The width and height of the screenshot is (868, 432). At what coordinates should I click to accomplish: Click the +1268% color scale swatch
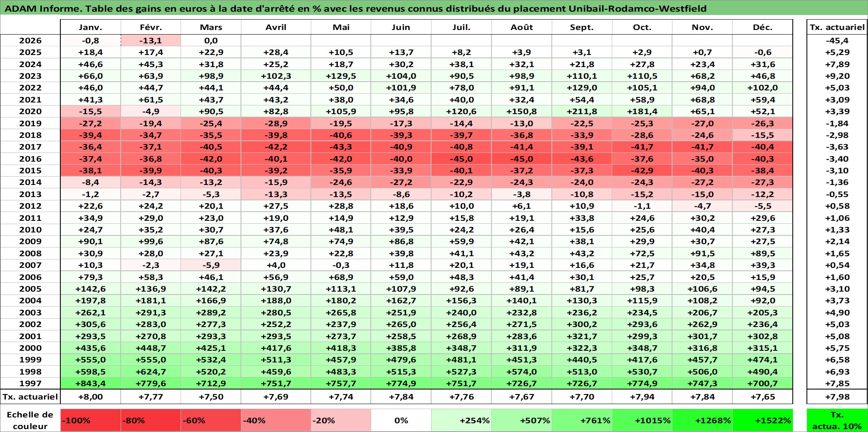(702, 420)
